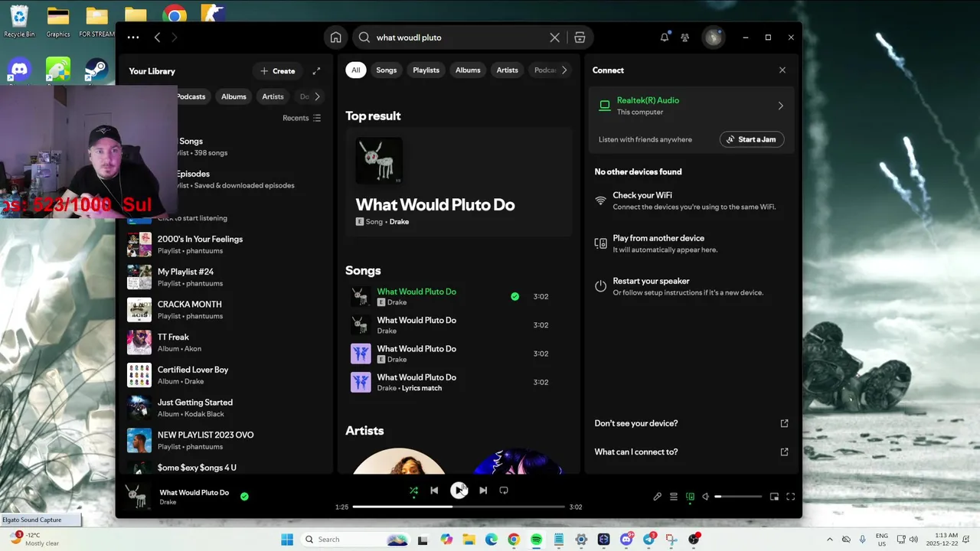
Task: Open the notifications bell (What's New)
Action: point(665,37)
